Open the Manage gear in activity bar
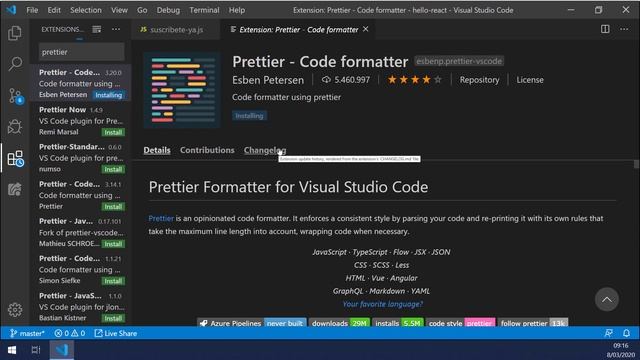 click(15, 309)
